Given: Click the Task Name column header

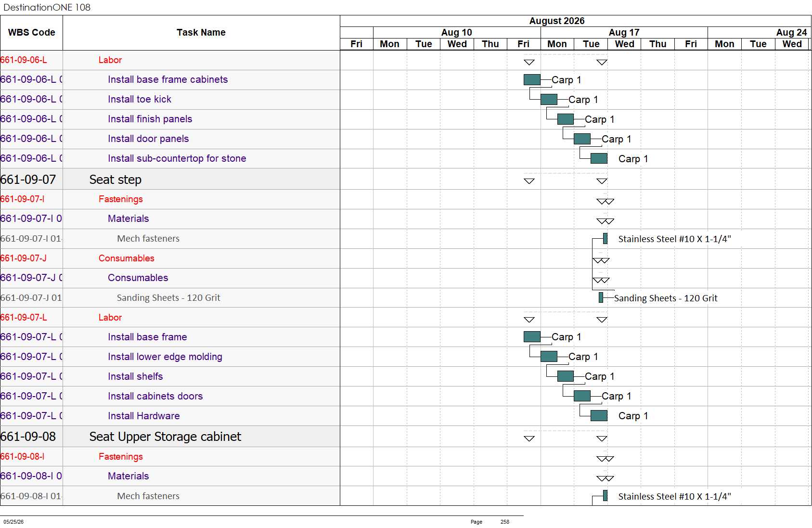Looking at the screenshot, I should (201, 33).
